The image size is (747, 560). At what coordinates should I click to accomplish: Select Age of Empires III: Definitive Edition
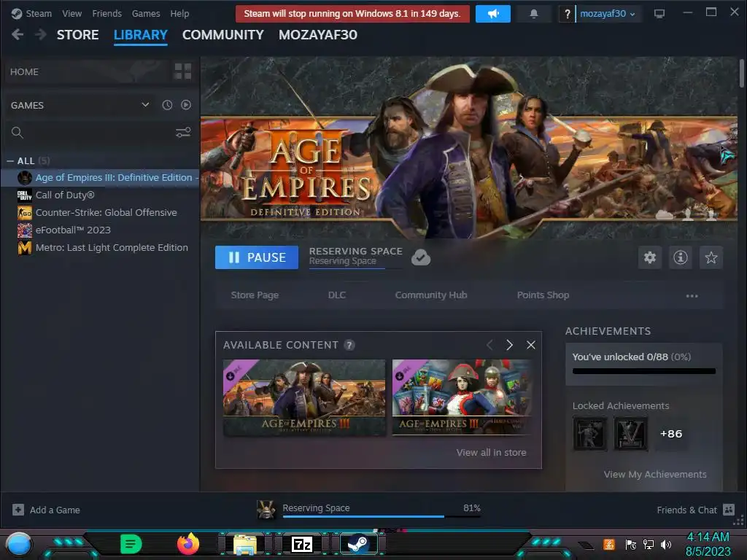pos(100,178)
